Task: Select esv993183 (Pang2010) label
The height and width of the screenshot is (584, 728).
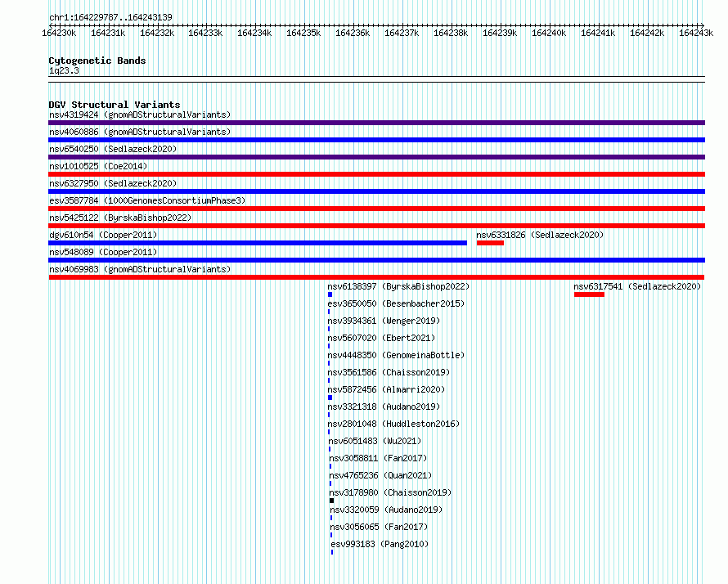Action: pyautogui.click(x=380, y=544)
